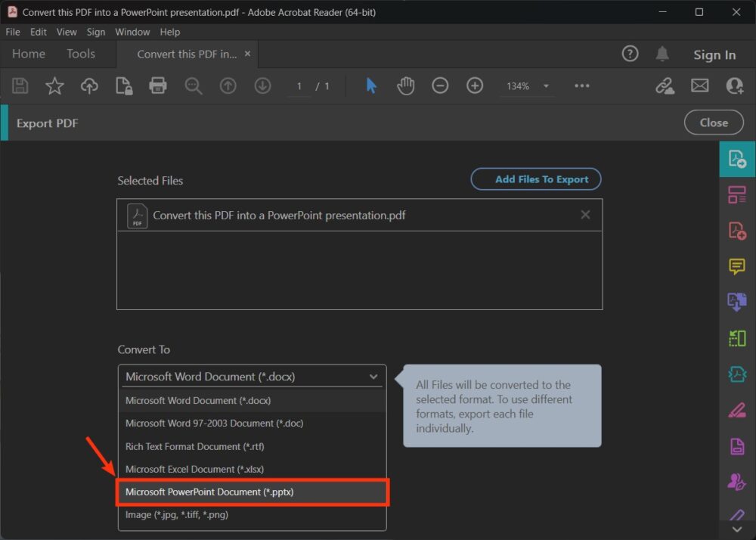This screenshot has height=540, width=756.
Task: Close the Export PDF panel
Action: click(713, 123)
